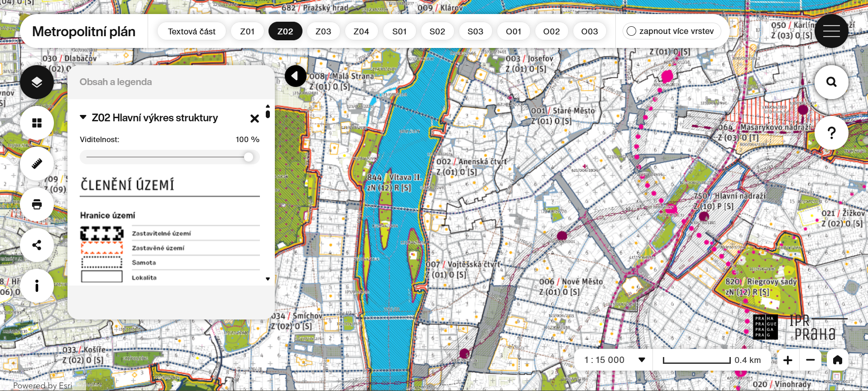
Task: Open the basemap gallery grid icon
Action: pos(37,123)
